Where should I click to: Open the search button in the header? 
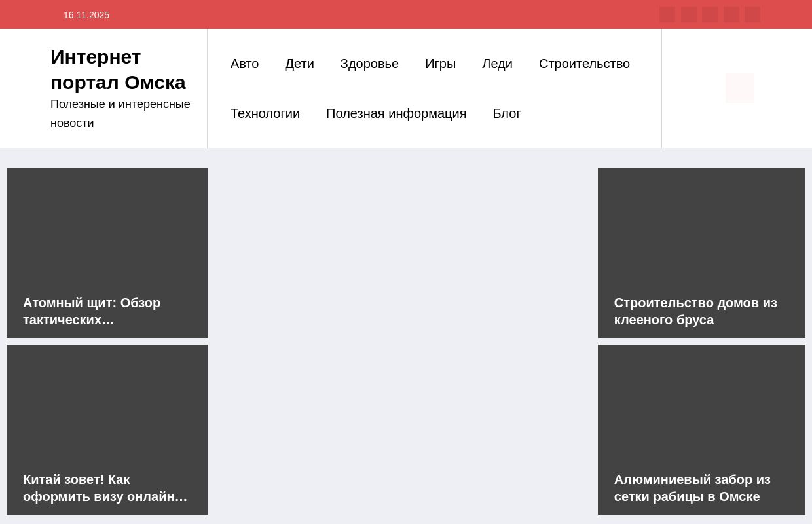click(739, 88)
